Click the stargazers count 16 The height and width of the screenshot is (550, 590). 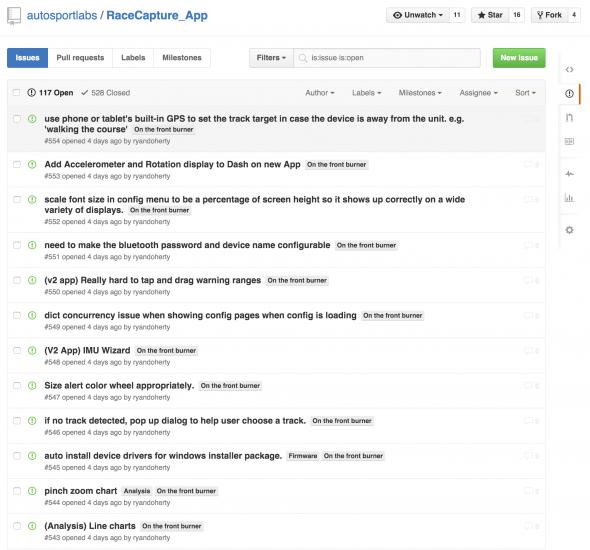coord(517,15)
